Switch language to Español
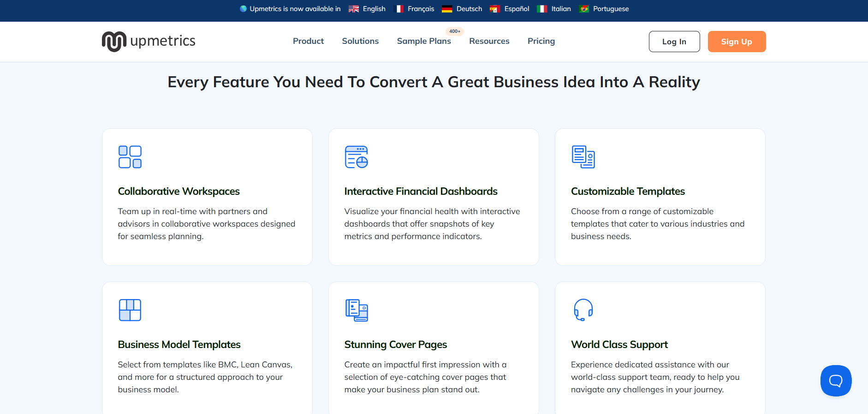868x414 pixels. 517,9
